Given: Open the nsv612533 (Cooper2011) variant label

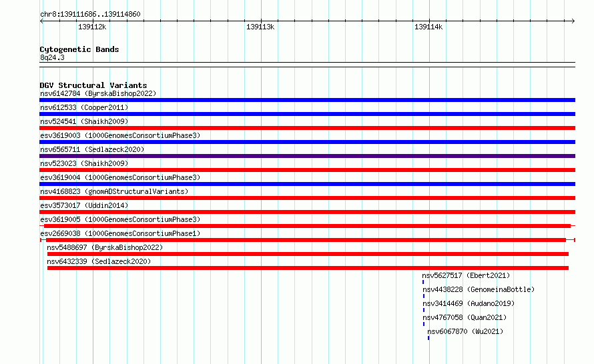Looking at the screenshot, I should (84, 107).
